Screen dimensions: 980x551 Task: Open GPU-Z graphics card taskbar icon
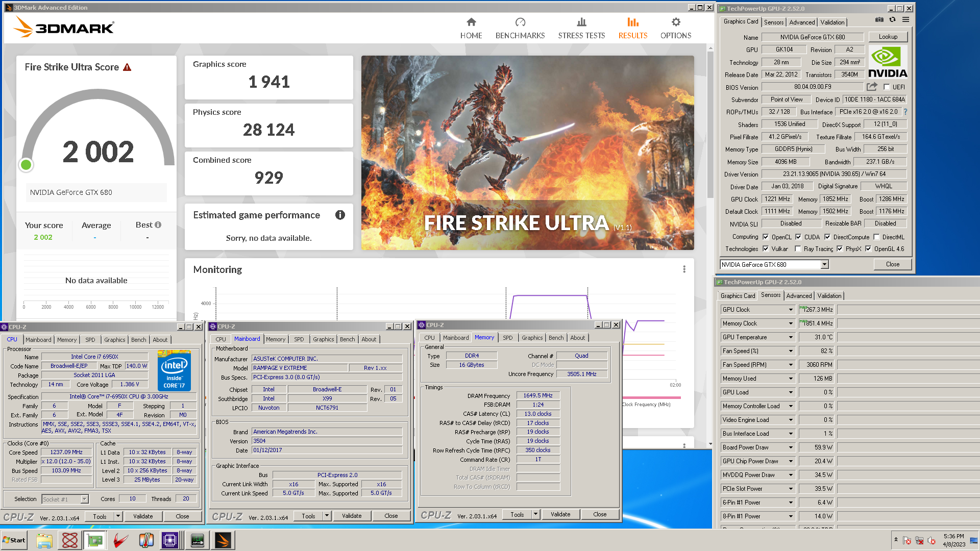pyautogui.click(x=95, y=540)
